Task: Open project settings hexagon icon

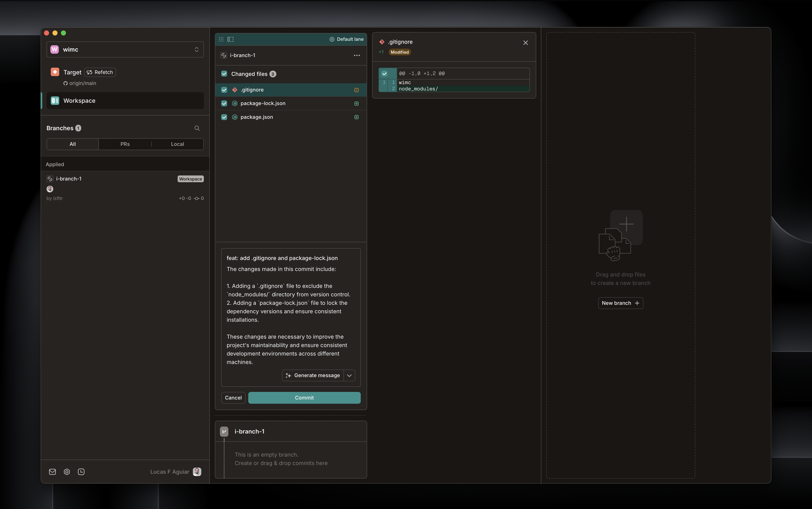Action: pyautogui.click(x=67, y=472)
